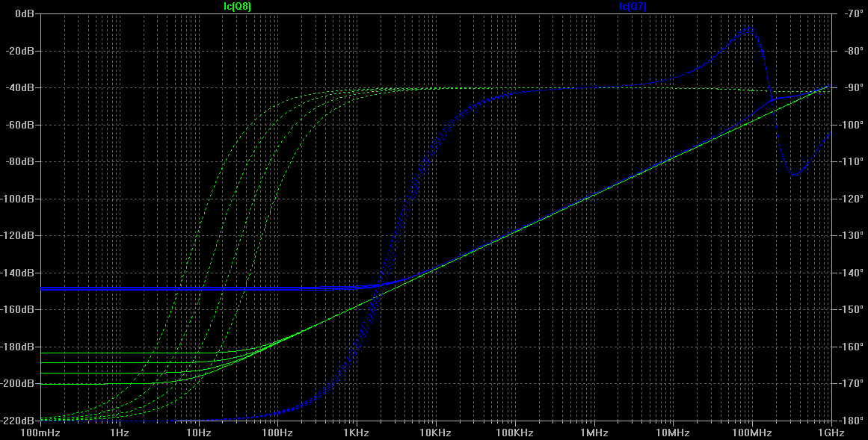This screenshot has height=440, width=868.
Task: Click the -220dB left axis label
Action: click(19, 420)
